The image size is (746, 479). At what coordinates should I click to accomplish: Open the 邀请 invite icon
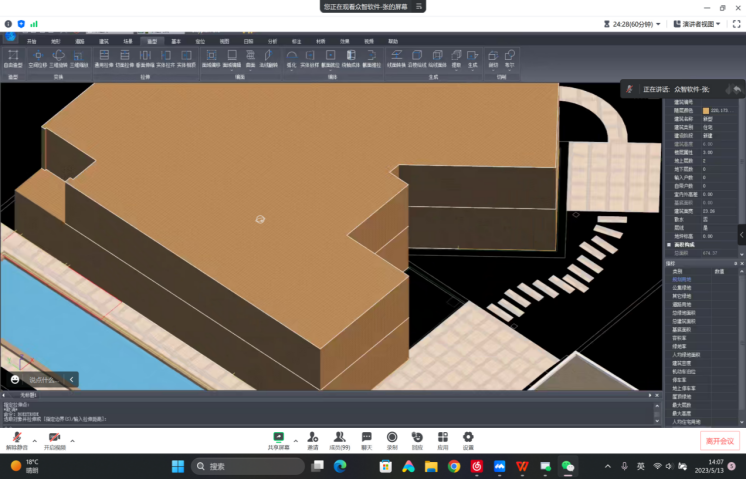(x=313, y=437)
